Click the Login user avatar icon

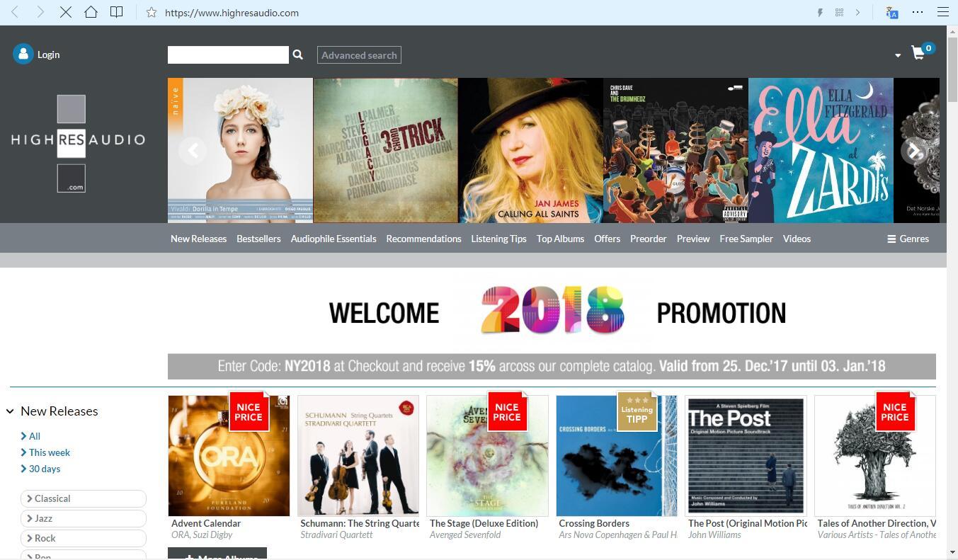[23, 54]
